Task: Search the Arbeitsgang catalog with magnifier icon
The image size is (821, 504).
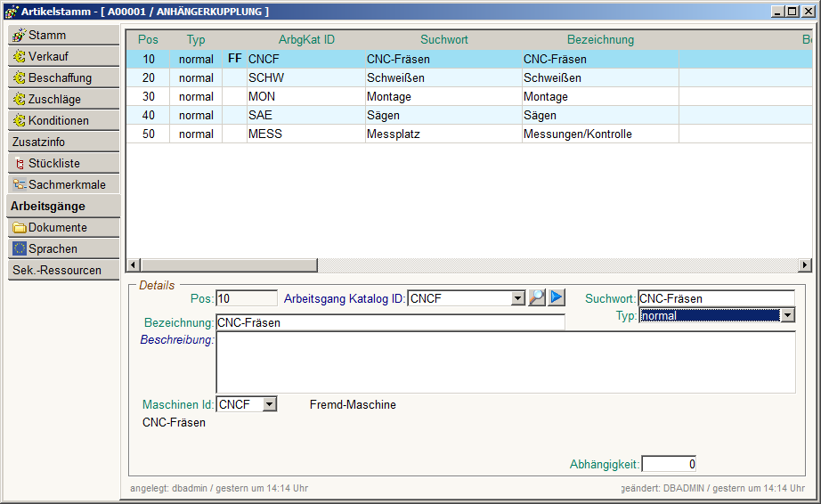Action: [537, 297]
